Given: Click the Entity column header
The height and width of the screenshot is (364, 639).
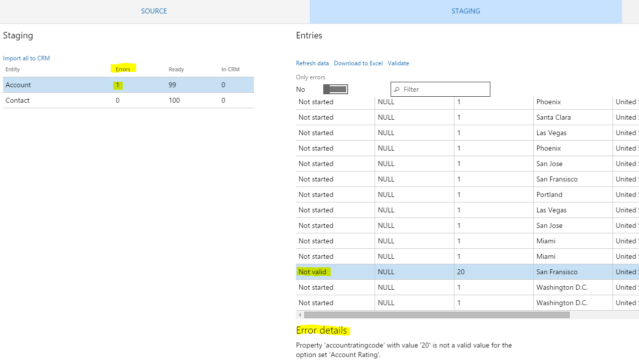Looking at the screenshot, I should (x=12, y=69).
